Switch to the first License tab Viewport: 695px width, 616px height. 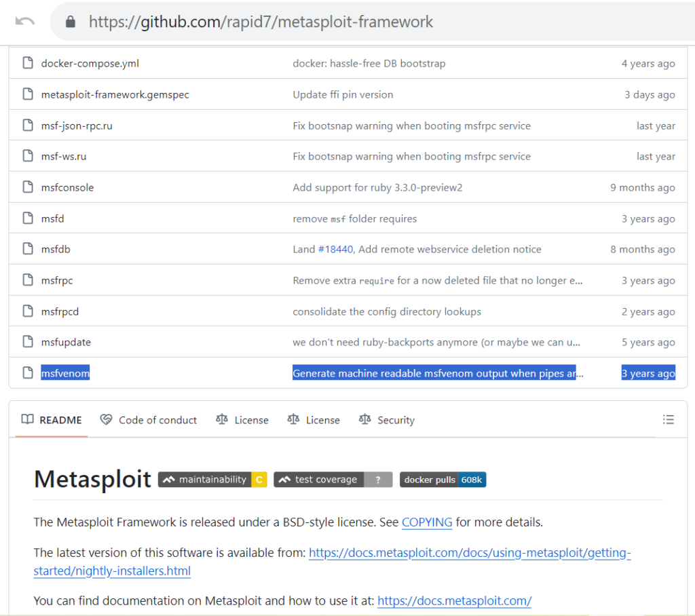coord(242,420)
